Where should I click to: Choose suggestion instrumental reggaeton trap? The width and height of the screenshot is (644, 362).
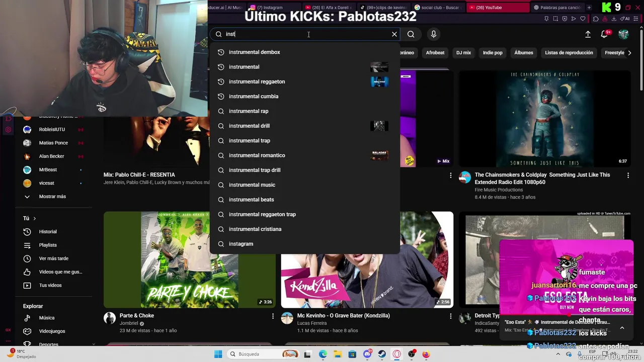point(304,214)
